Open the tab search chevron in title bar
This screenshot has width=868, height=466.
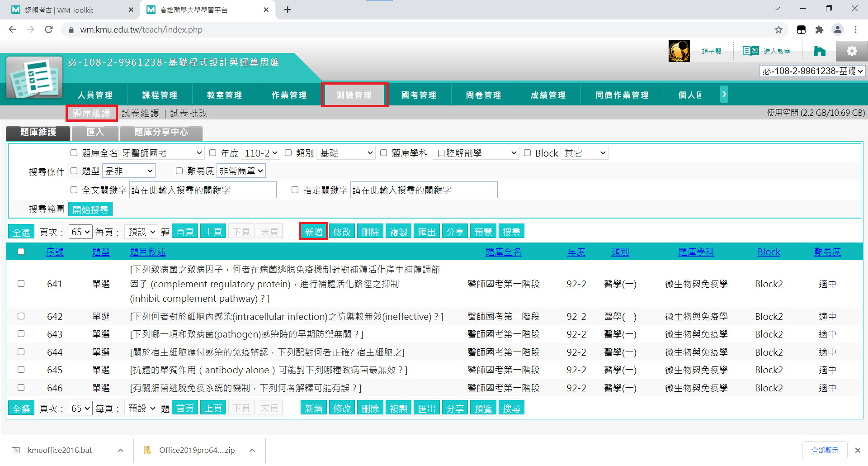point(777,9)
